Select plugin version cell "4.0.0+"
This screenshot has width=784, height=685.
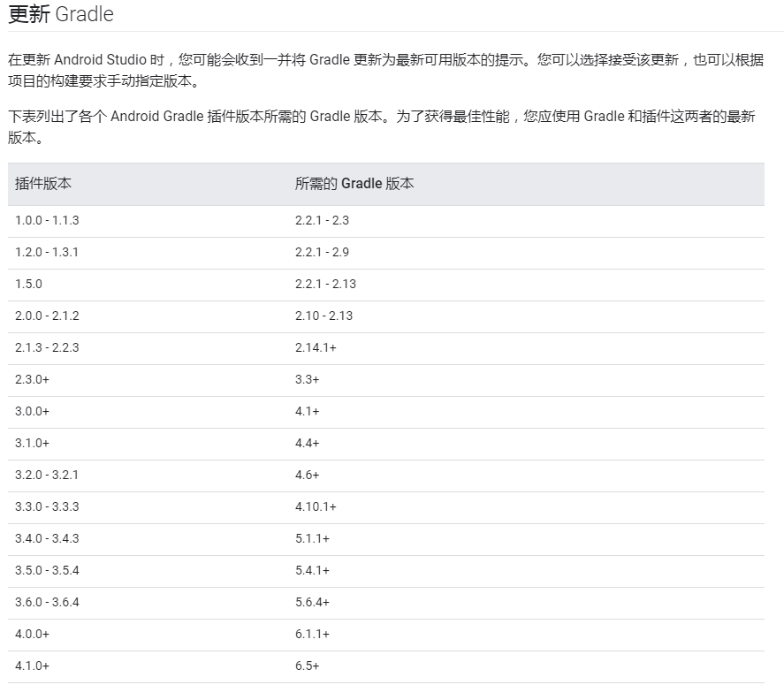(32, 635)
